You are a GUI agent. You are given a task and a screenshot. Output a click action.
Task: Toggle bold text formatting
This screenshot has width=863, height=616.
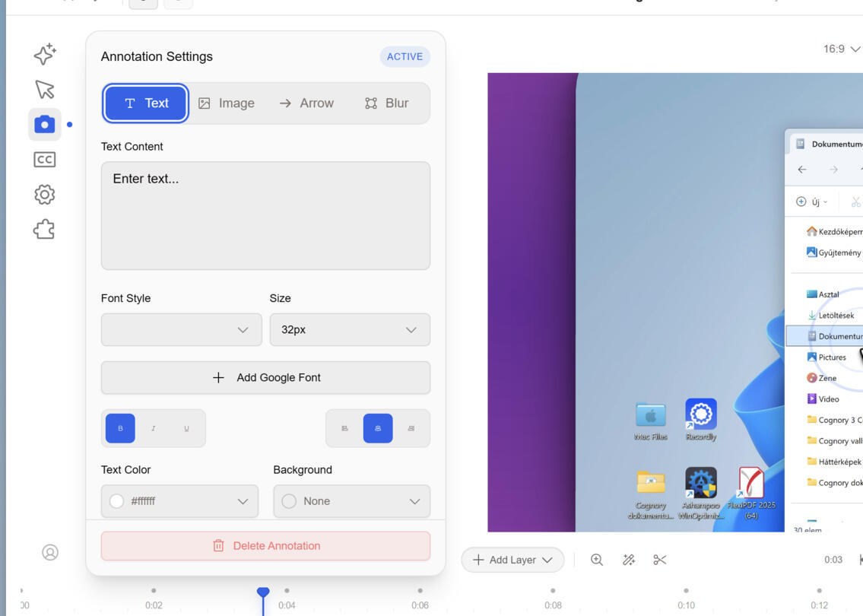pyautogui.click(x=120, y=428)
